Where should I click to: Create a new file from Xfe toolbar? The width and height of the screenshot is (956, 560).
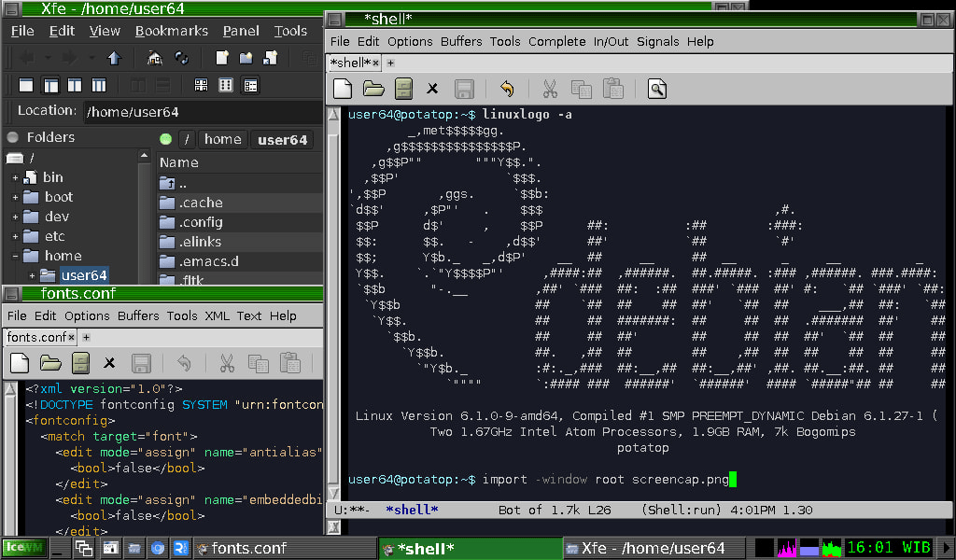click(222, 58)
